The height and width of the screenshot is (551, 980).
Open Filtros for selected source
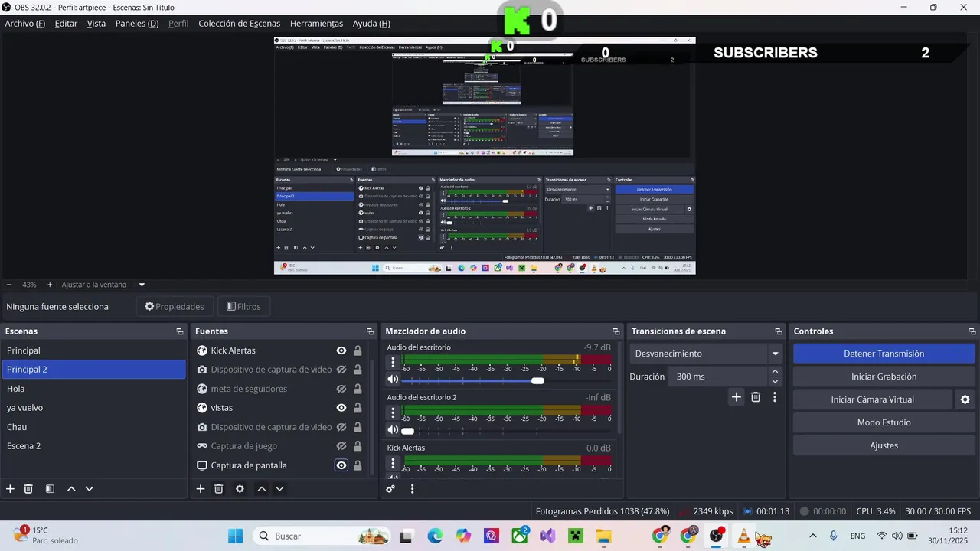coord(244,307)
